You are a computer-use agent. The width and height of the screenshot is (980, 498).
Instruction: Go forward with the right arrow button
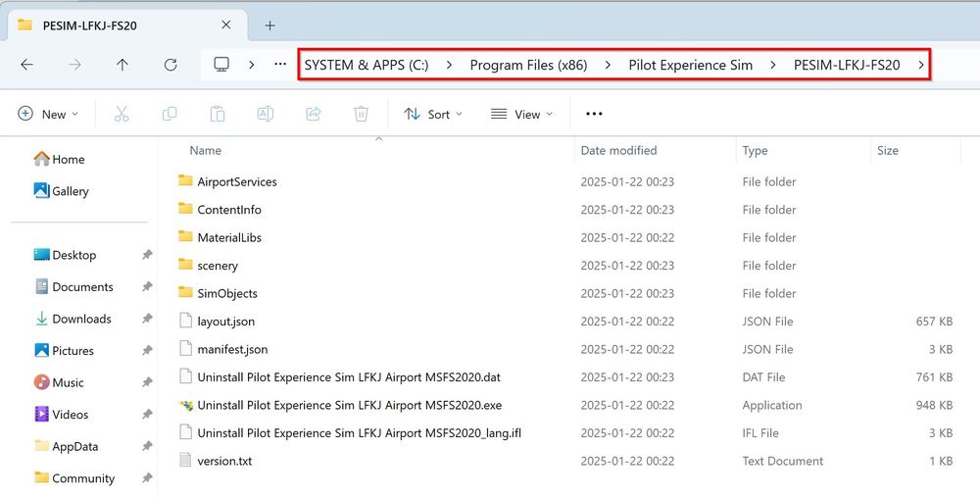(75, 65)
